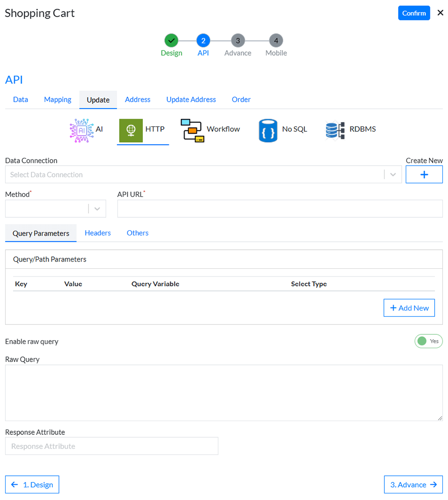Toggle the Enable raw query switch

click(x=428, y=341)
